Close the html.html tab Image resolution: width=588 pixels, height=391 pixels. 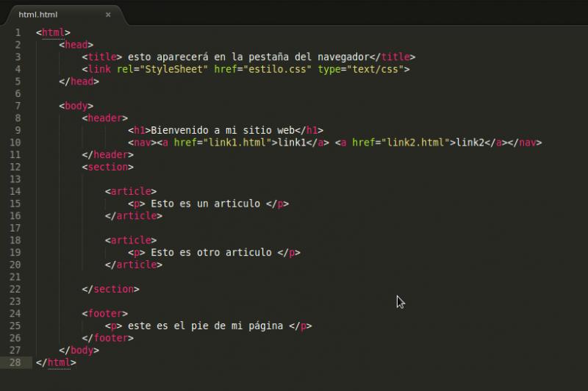coord(108,15)
